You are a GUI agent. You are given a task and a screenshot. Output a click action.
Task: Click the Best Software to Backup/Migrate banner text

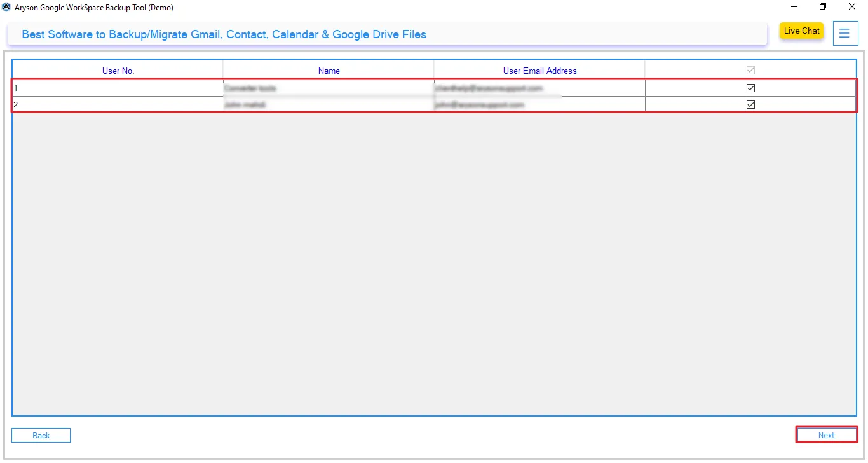pyautogui.click(x=222, y=34)
